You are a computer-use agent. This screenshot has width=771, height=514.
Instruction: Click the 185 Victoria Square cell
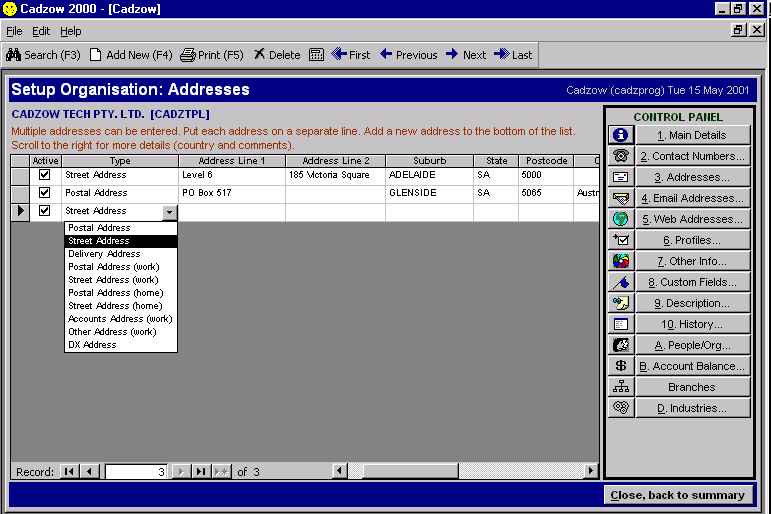(335, 175)
